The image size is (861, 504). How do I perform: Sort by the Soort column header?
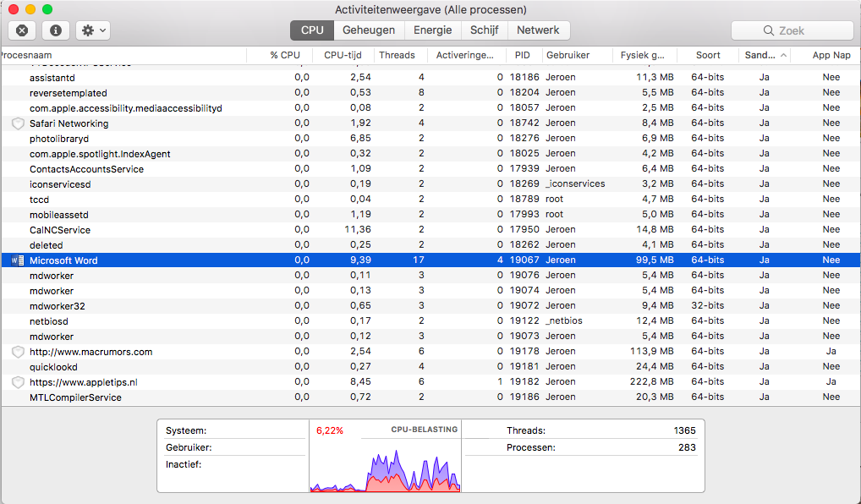point(708,56)
